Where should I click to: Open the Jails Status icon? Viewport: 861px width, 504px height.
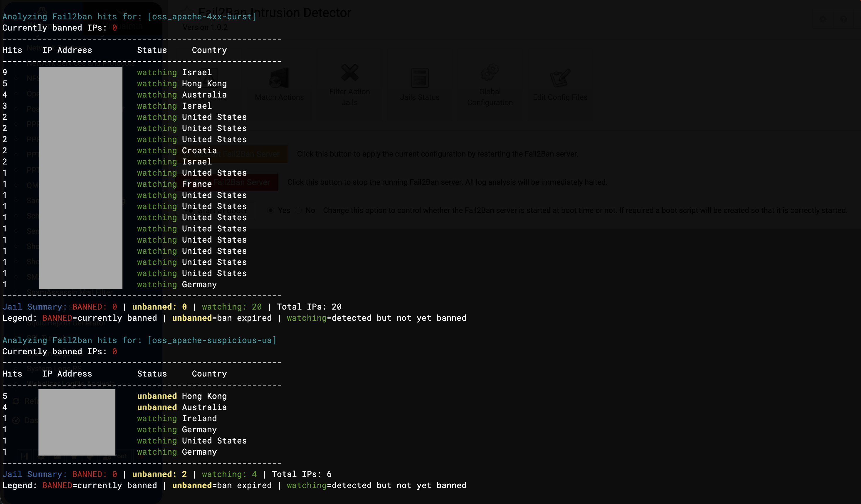pos(420,78)
